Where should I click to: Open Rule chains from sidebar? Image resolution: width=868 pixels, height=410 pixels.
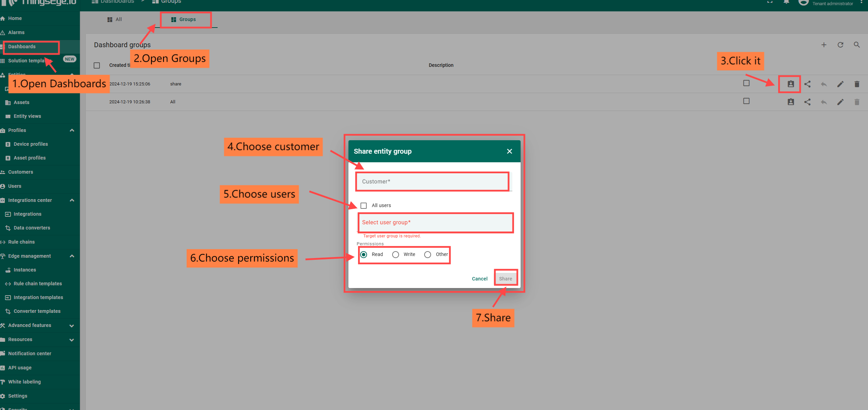click(21, 242)
